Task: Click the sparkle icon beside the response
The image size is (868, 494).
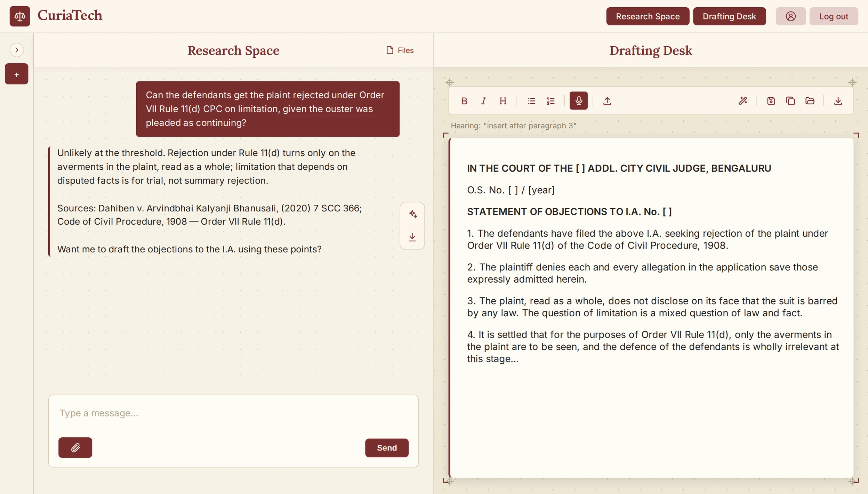Action: click(412, 214)
